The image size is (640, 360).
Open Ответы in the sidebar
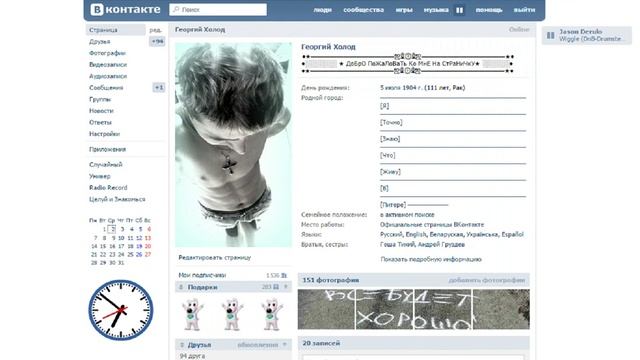tap(100, 122)
